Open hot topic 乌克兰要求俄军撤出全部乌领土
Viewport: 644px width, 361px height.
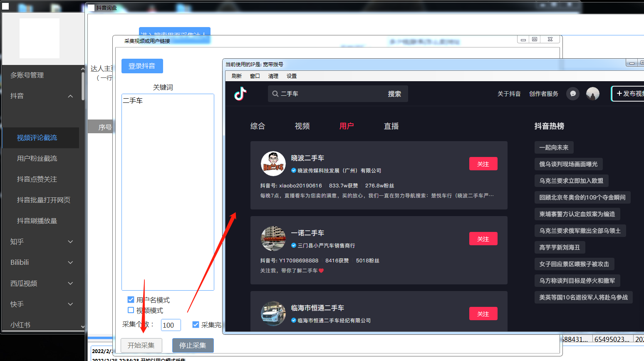click(x=580, y=231)
